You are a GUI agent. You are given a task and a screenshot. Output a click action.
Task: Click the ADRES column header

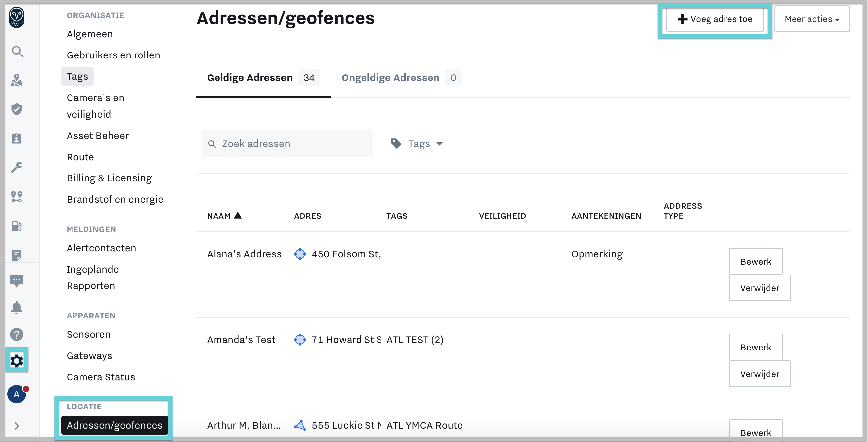coord(307,216)
